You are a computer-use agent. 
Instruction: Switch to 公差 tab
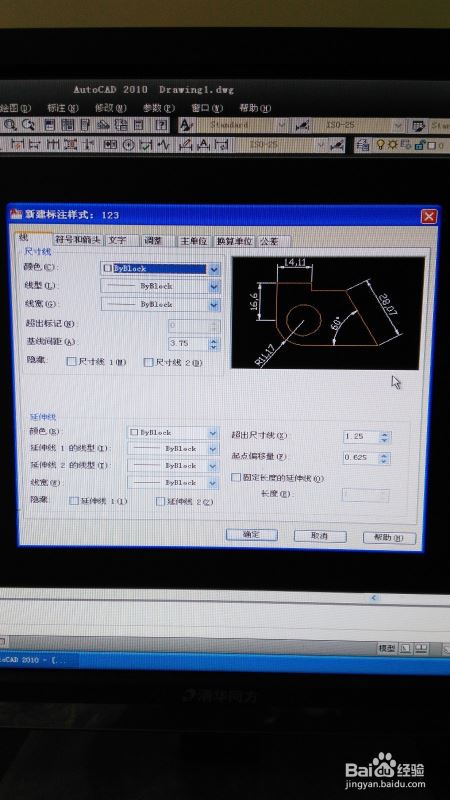point(273,241)
